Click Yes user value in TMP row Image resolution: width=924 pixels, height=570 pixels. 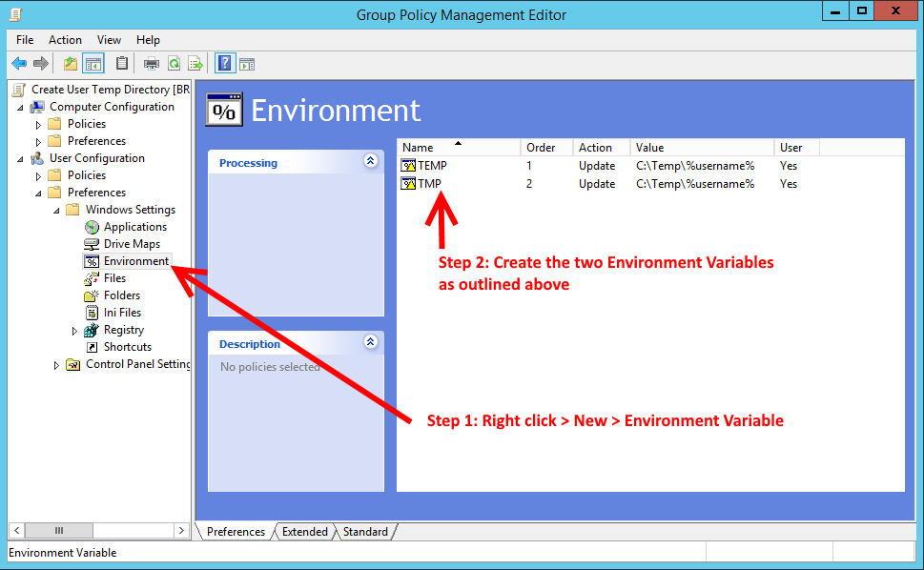pos(789,184)
